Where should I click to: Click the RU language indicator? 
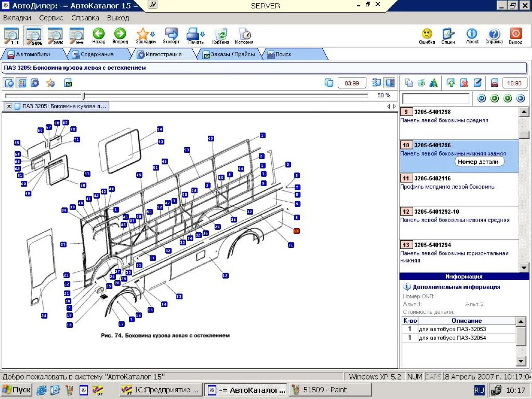[479, 390]
